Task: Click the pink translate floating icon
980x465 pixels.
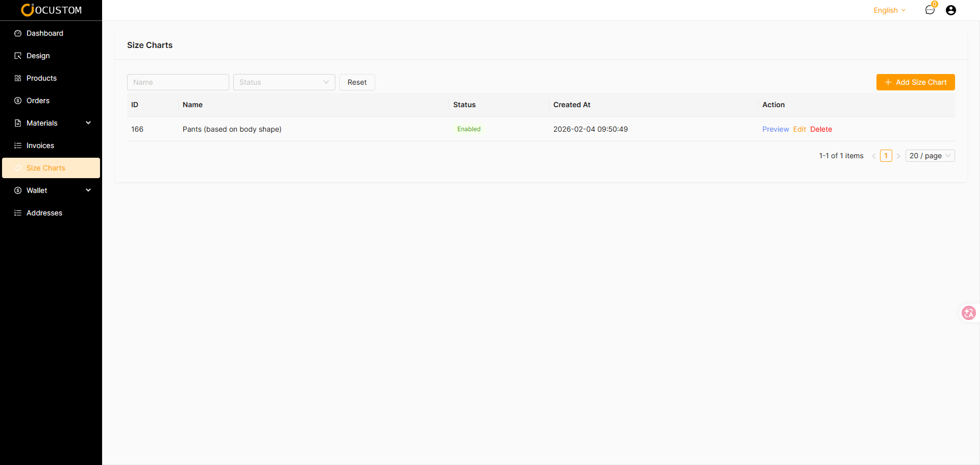Action: tap(968, 313)
